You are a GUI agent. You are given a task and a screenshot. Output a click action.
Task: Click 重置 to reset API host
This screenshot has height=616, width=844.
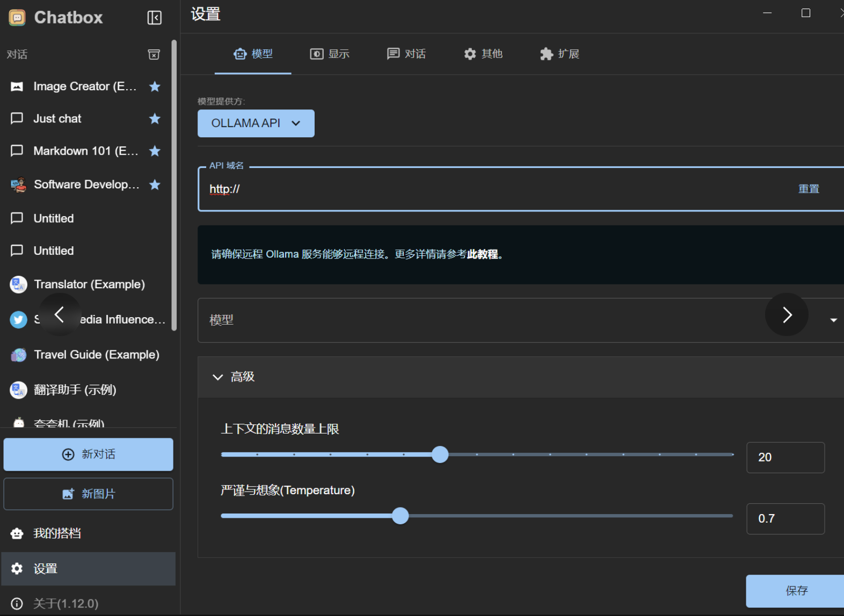click(809, 189)
